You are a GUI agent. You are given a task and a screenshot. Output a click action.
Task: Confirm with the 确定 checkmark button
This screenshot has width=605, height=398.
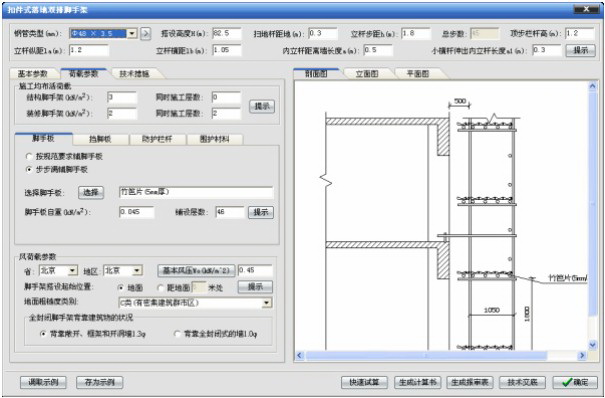coord(575,383)
